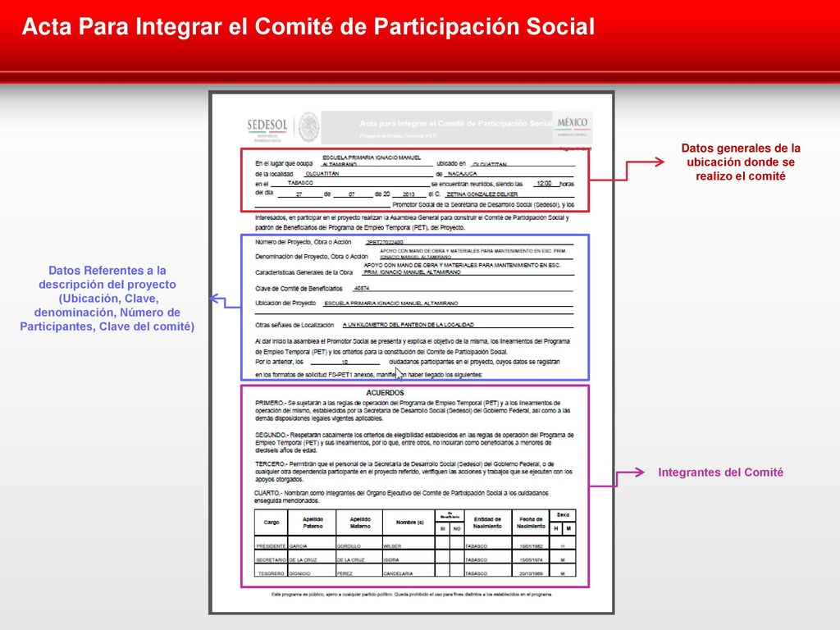840x630 pixels.
Task: Click the surname 'GORDILLO' in the table
Action: pos(349,546)
